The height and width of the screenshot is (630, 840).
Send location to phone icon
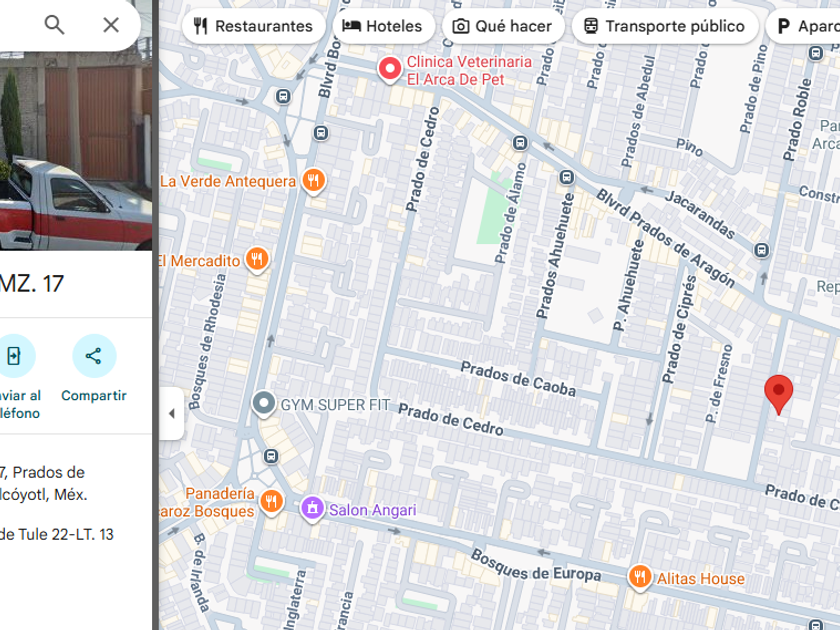[x=14, y=356]
